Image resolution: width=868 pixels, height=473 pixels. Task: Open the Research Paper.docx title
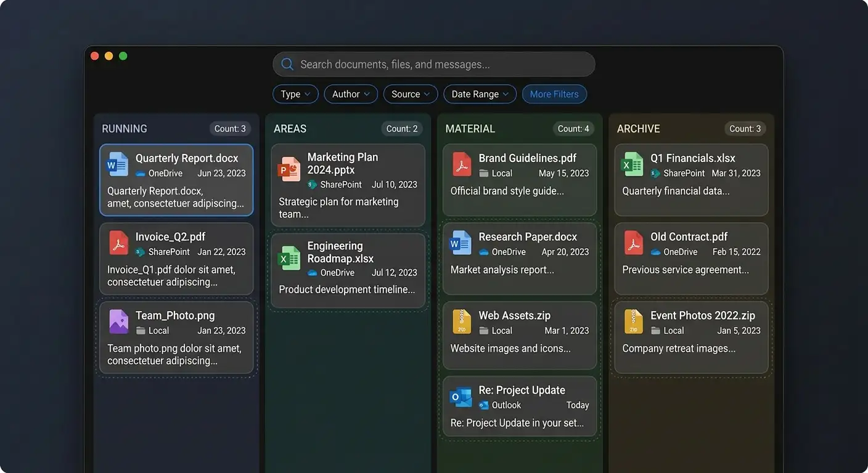pos(528,237)
